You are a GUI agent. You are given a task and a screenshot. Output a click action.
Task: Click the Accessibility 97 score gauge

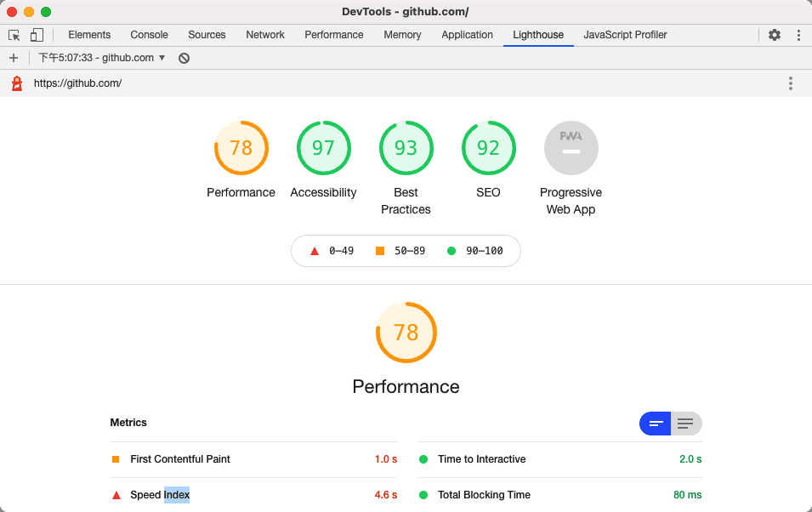point(324,148)
